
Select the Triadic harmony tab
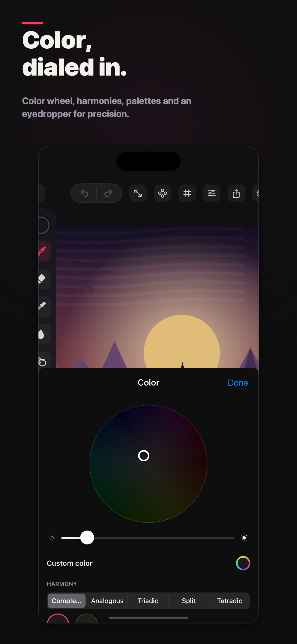148,600
